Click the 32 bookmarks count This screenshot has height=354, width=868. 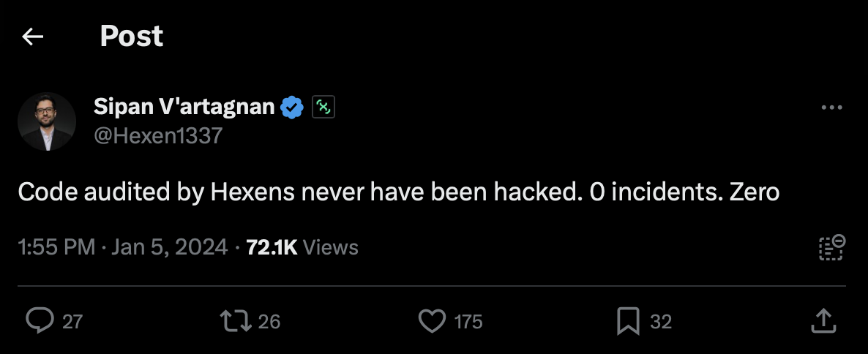point(661,321)
